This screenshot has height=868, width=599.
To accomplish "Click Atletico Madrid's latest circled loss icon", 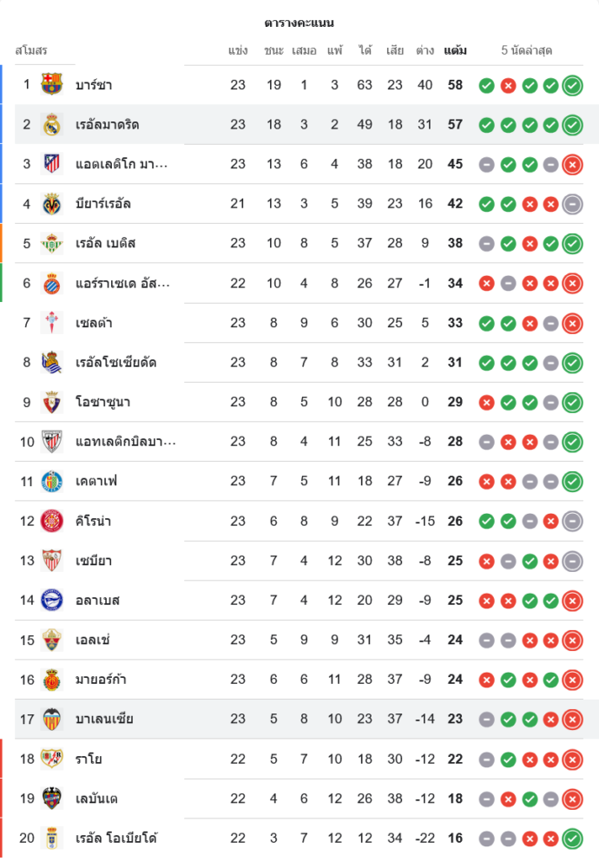I will pos(572,164).
